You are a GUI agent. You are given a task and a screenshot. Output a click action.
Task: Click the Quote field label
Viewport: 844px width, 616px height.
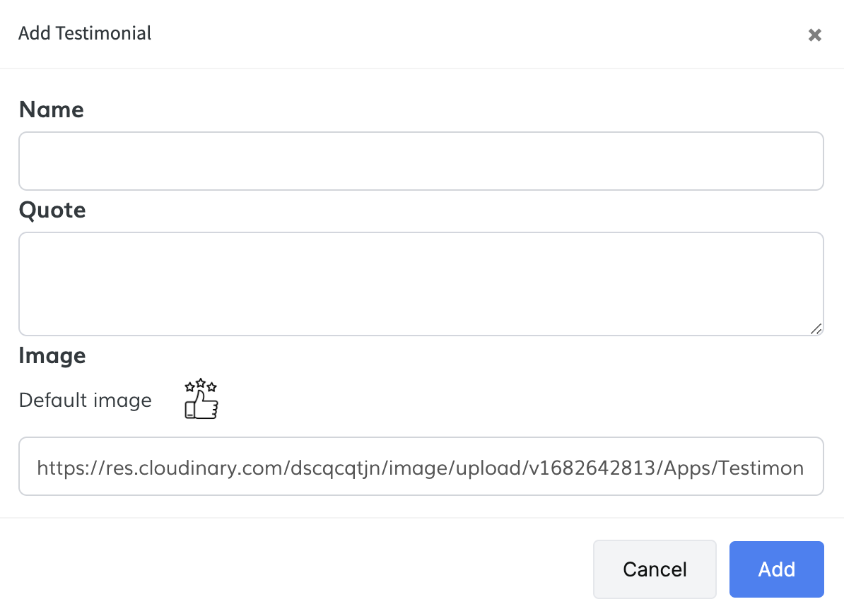pyautogui.click(x=52, y=211)
